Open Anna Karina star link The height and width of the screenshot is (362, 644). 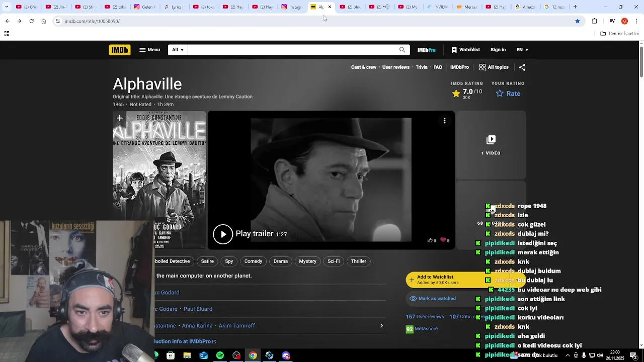pos(197,326)
